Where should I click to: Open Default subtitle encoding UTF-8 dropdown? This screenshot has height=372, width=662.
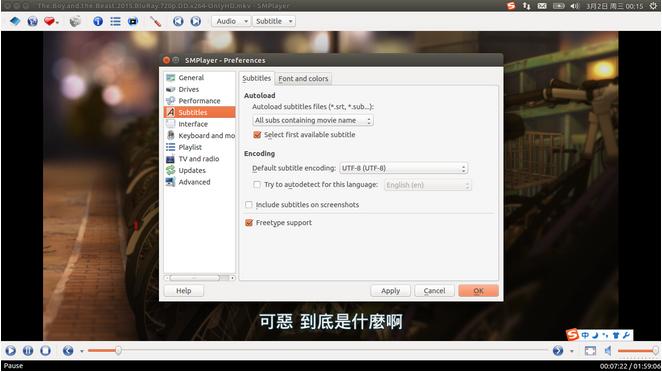tap(404, 168)
